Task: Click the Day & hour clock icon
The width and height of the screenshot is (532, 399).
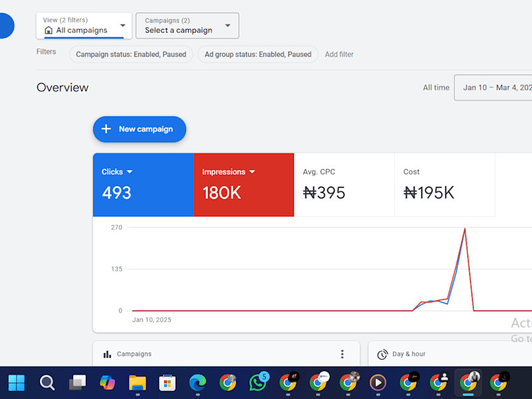Action: point(382,354)
